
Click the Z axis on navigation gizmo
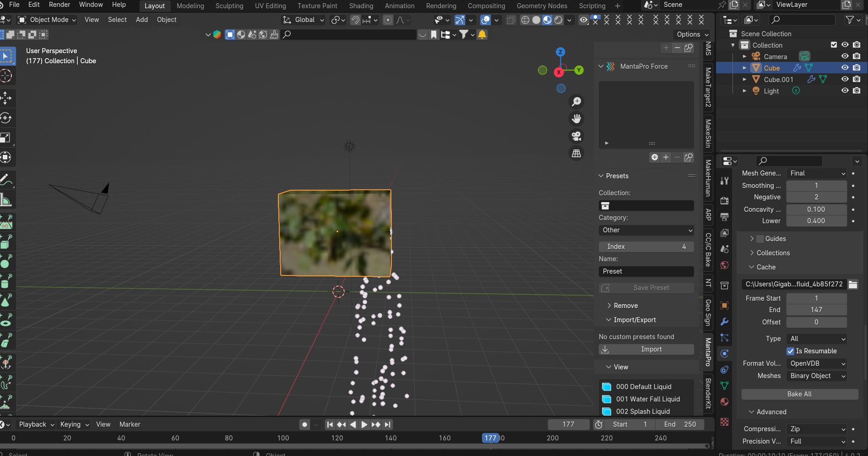pyautogui.click(x=560, y=52)
